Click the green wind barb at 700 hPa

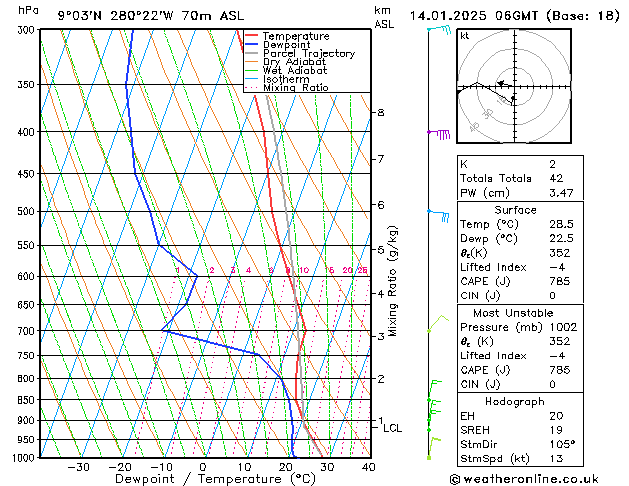(438, 324)
